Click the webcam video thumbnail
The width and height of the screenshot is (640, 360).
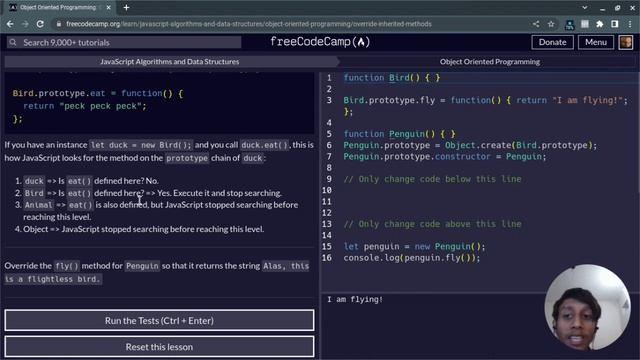coord(587,307)
